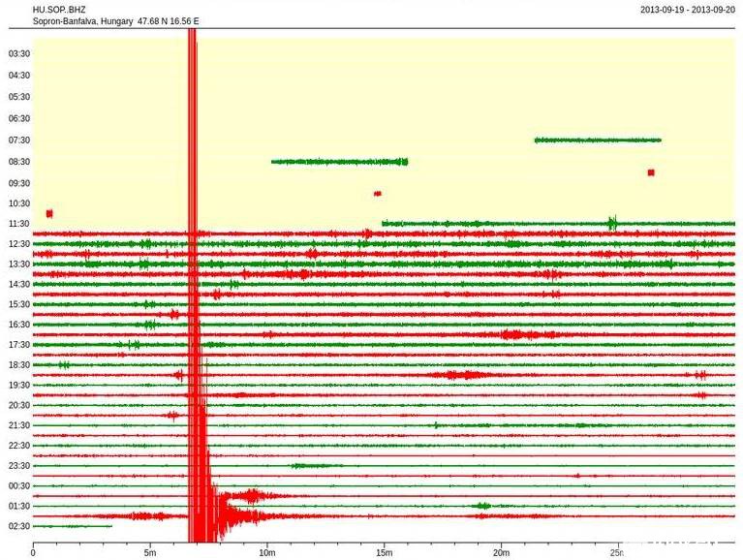This screenshot has width=743, height=560.
Task: Click the 10m tick label on the axis
Action: [x=267, y=553]
